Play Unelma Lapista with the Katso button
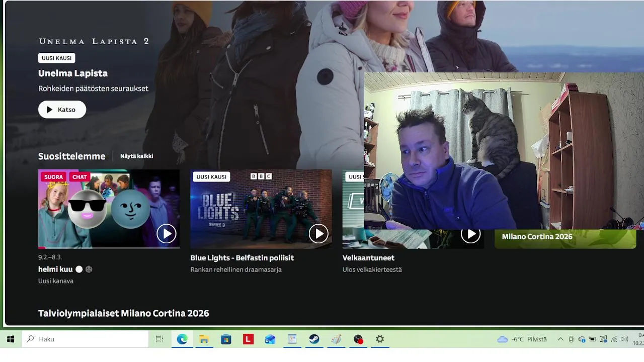The image size is (644, 362). pyautogui.click(x=62, y=110)
